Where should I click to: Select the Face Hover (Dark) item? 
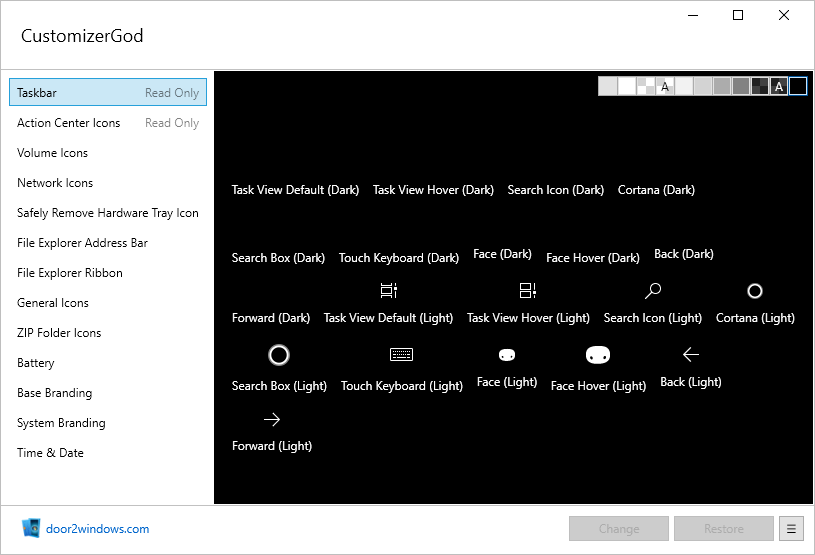click(593, 258)
